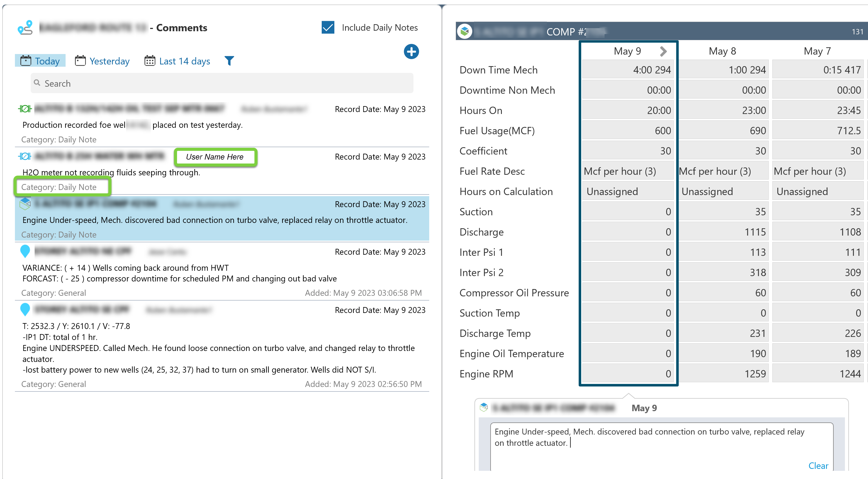Click the Search comments field
Image resolution: width=868 pixels, height=479 pixels.
(x=222, y=83)
